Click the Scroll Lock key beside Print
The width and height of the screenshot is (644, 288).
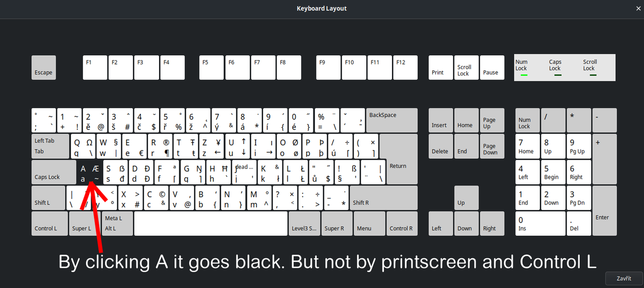tap(466, 67)
